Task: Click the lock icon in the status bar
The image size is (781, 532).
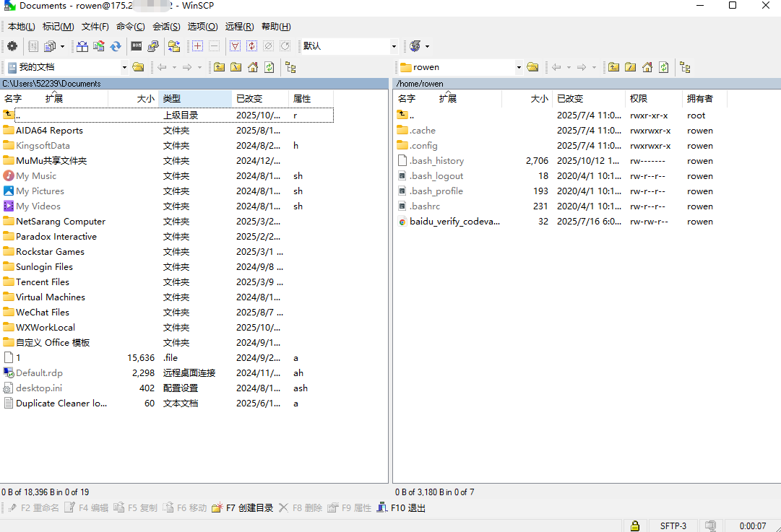Action: pyautogui.click(x=635, y=526)
